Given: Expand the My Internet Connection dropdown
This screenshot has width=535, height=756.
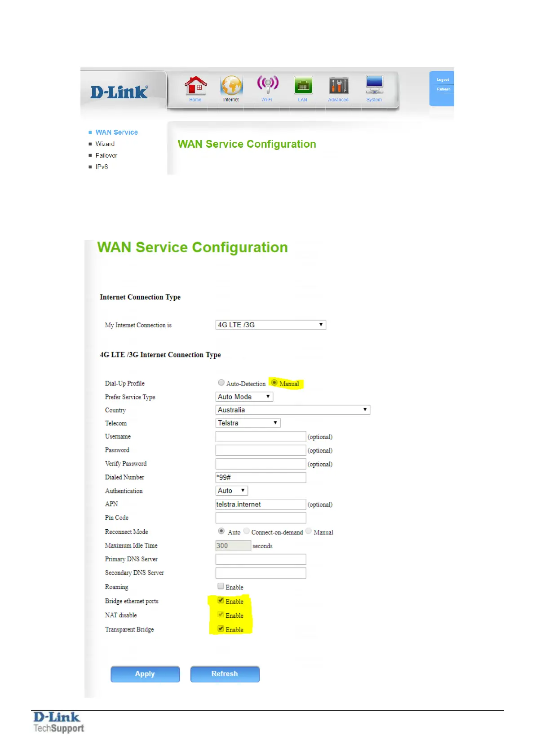Looking at the screenshot, I should coord(271,325).
